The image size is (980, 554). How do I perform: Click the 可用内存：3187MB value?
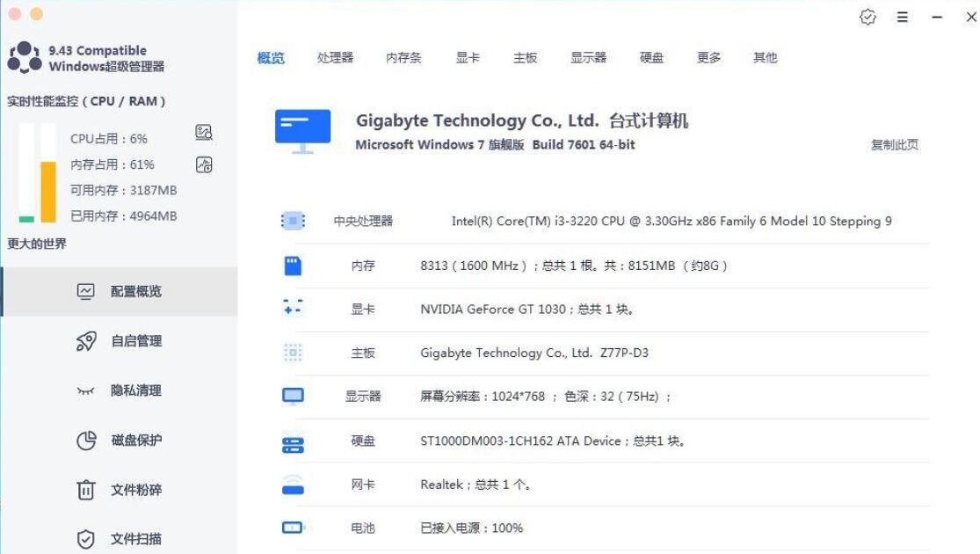click(123, 190)
